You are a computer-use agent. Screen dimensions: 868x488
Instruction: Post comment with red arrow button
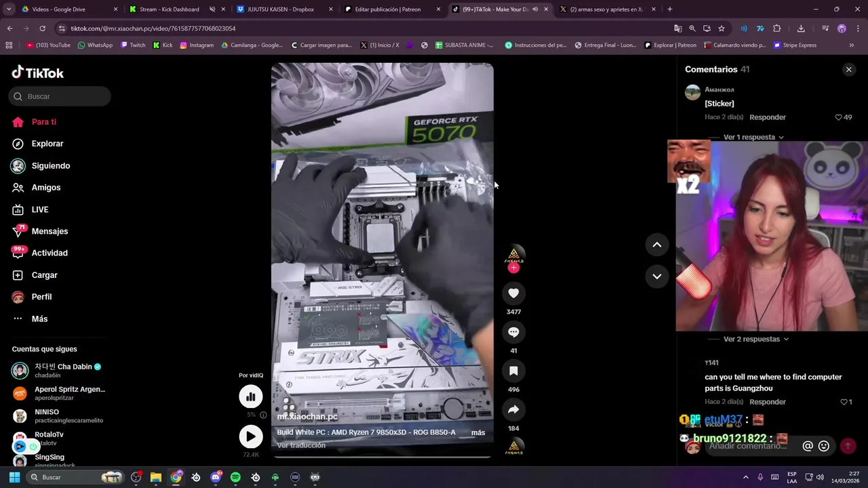coord(847,446)
